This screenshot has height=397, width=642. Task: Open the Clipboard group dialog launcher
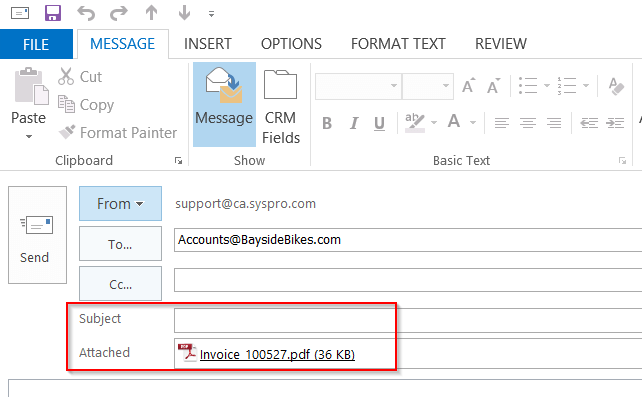tap(179, 161)
